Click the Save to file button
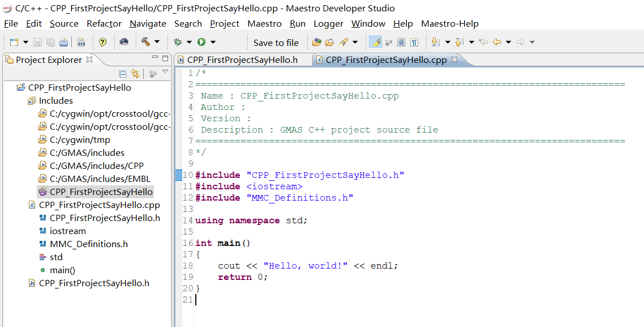The image size is (644, 327). pos(276,43)
